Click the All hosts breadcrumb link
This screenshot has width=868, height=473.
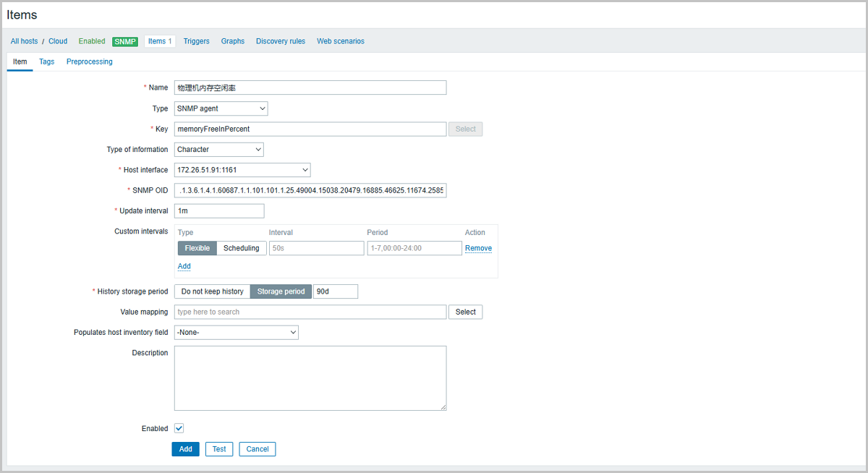coord(24,41)
